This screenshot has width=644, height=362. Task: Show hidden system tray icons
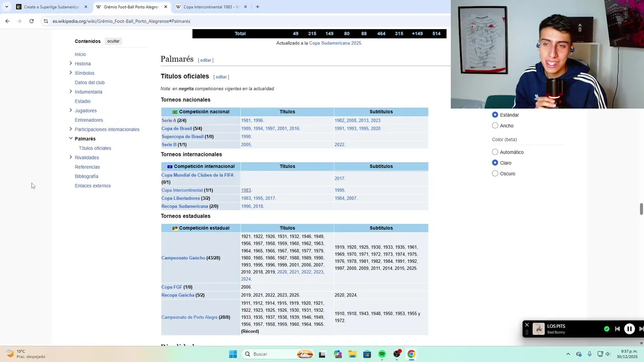click(x=568, y=354)
